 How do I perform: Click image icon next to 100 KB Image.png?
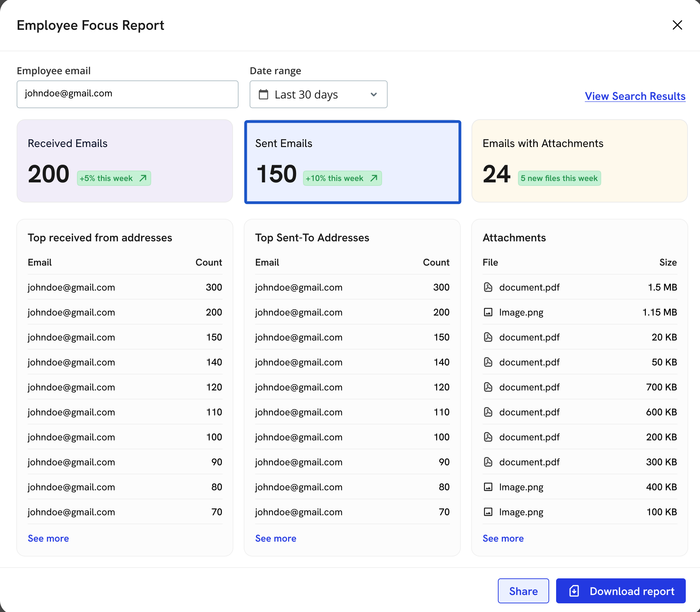point(488,512)
